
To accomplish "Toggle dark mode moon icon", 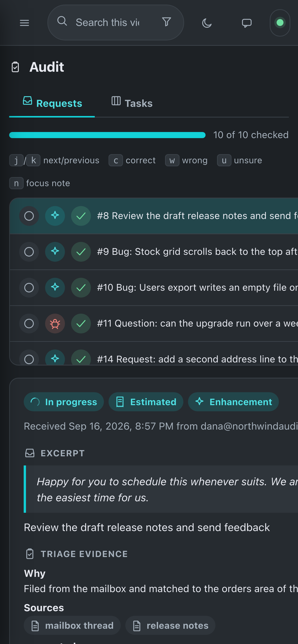I will 207,23.
